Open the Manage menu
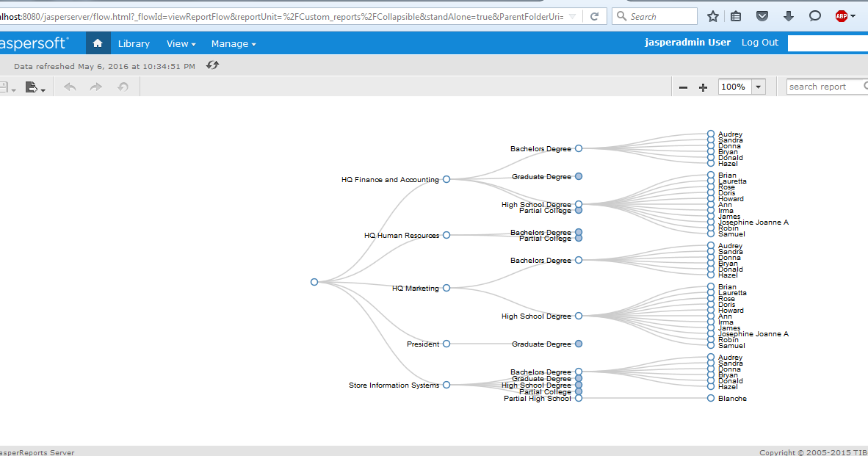The image size is (868, 456). pyautogui.click(x=230, y=43)
